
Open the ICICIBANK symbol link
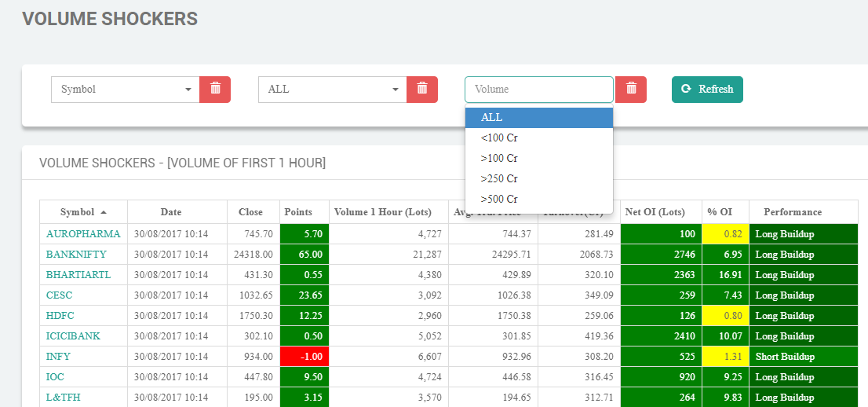click(x=73, y=336)
